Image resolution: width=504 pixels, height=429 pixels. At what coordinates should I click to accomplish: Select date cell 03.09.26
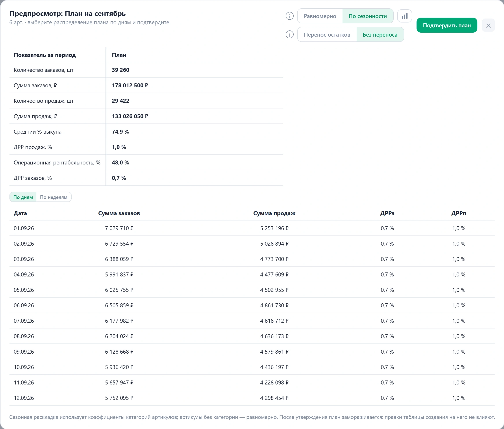24,259
